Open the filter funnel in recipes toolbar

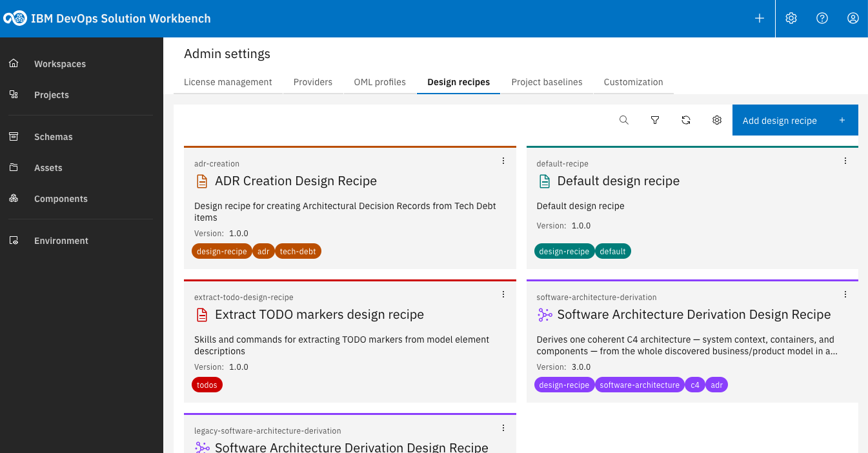[x=655, y=120]
